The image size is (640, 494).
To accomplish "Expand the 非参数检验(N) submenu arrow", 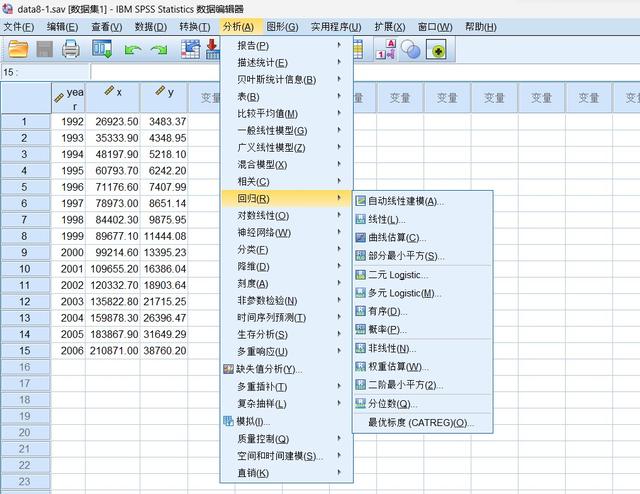I will click(x=339, y=300).
